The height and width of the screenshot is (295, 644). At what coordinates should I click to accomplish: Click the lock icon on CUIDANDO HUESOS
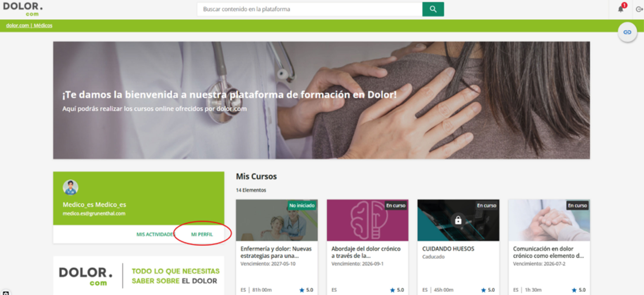pyautogui.click(x=458, y=220)
